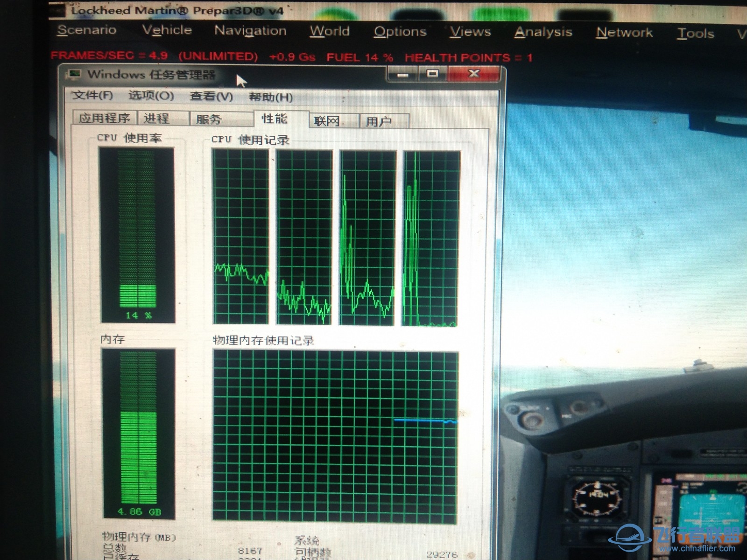Click the CPU usage meter showing 14 %
Screen dimensions: 747x560
(x=138, y=235)
